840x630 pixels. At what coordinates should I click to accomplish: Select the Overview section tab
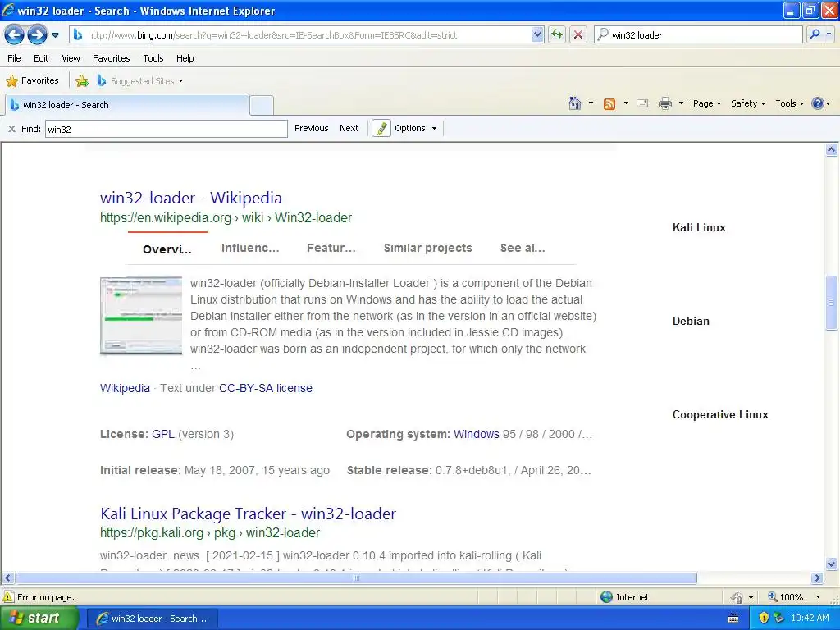click(167, 249)
